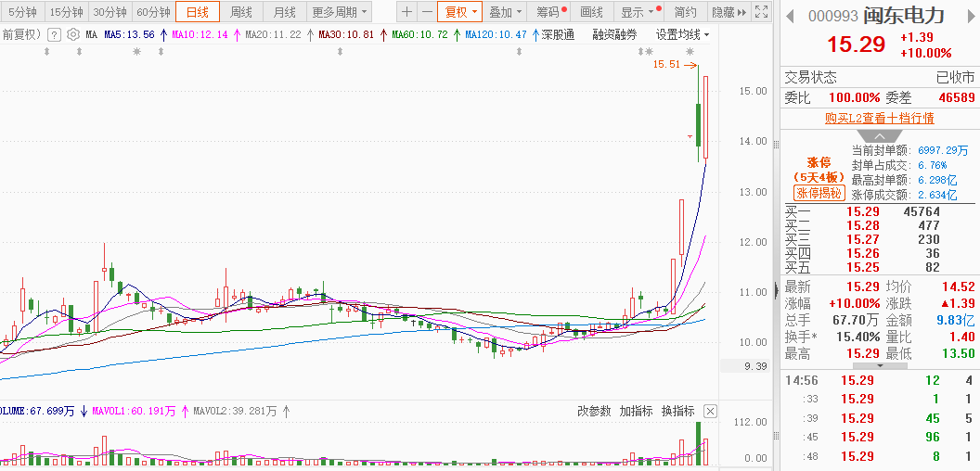Click the tallest green volume bar
This screenshot has height=471, width=980.
click(x=698, y=444)
